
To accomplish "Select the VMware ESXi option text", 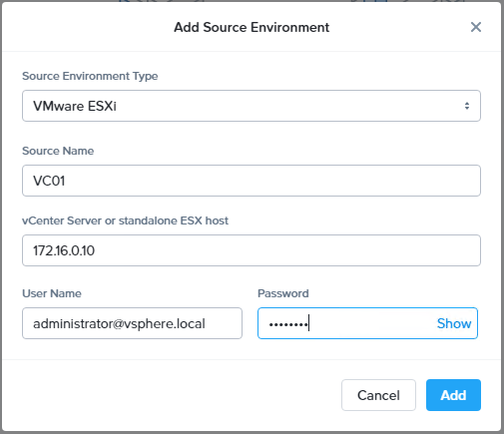I will [75, 106].
